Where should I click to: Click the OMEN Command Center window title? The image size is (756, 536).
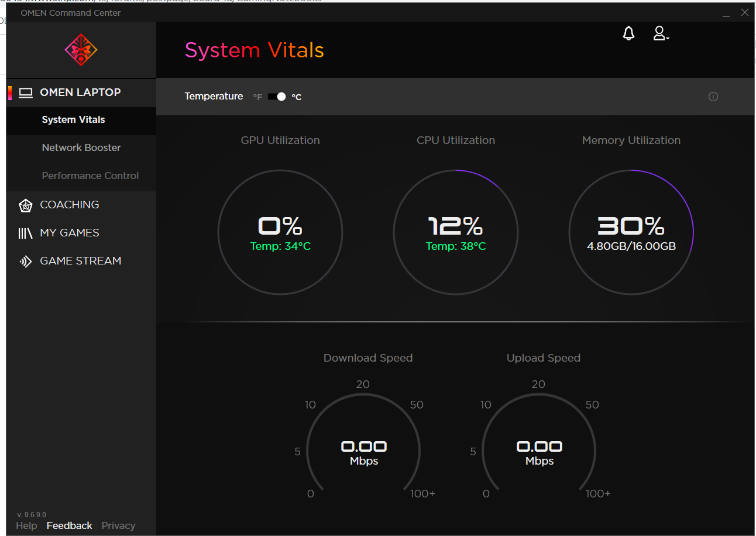tap(71, 13)
